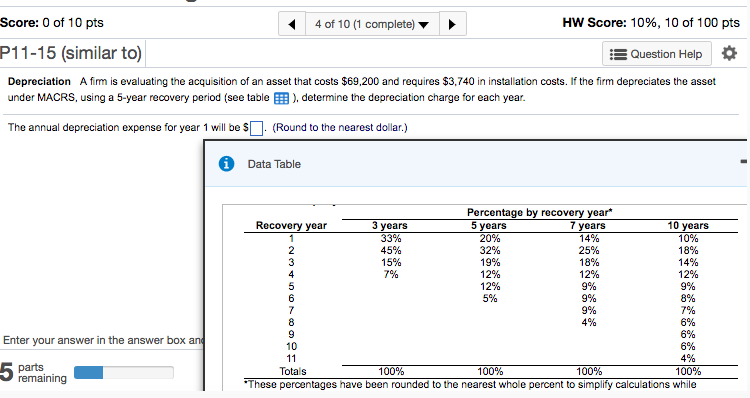The width and height of the screenshot is (750, 398).
Task: Click the '3 years' column header
Action: tap(390, 225)
